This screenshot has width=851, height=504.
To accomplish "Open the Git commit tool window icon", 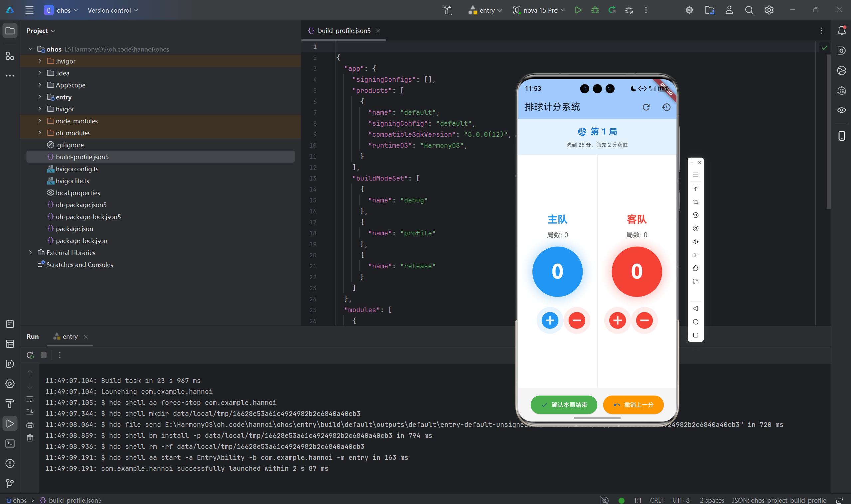I will (x=10, y=483).
